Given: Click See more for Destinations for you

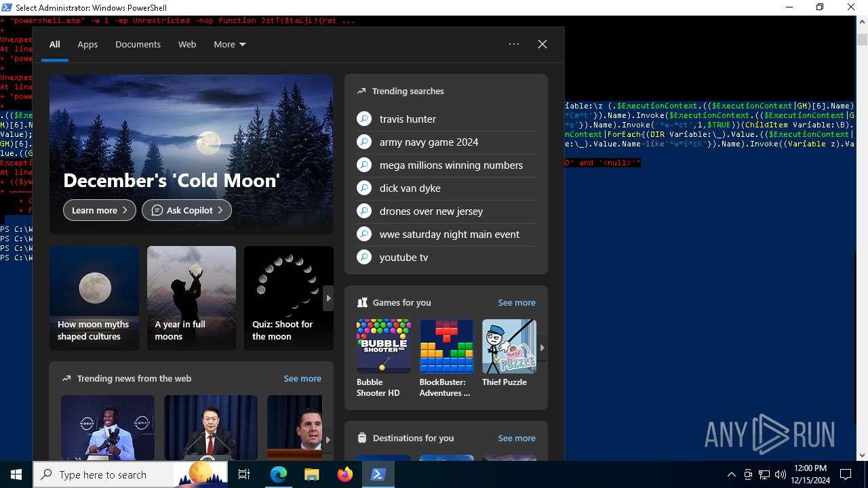Looking at the screenshot, I should pos(517,439).
